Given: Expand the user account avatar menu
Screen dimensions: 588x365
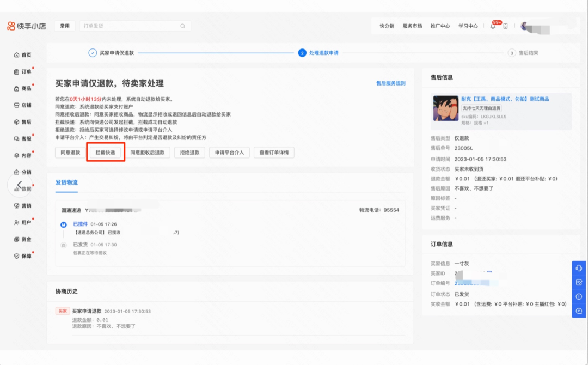Looking at the screenshot, I should pos(523,26).
